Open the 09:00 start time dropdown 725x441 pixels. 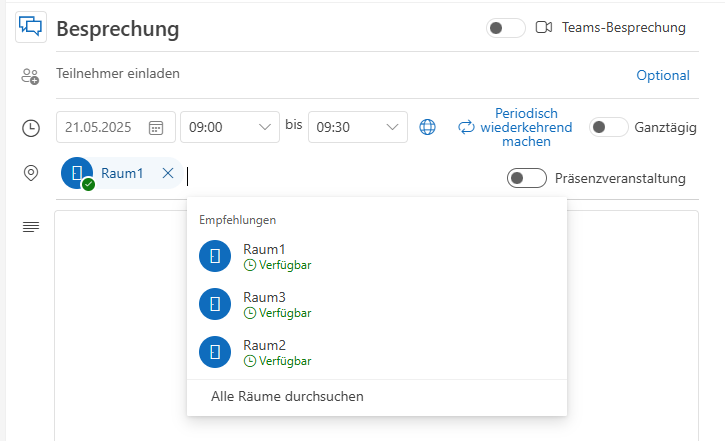click(266, 127)
